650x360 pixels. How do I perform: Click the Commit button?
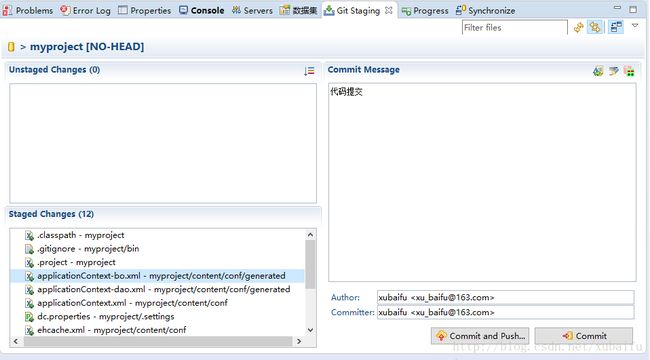(584, 336)
